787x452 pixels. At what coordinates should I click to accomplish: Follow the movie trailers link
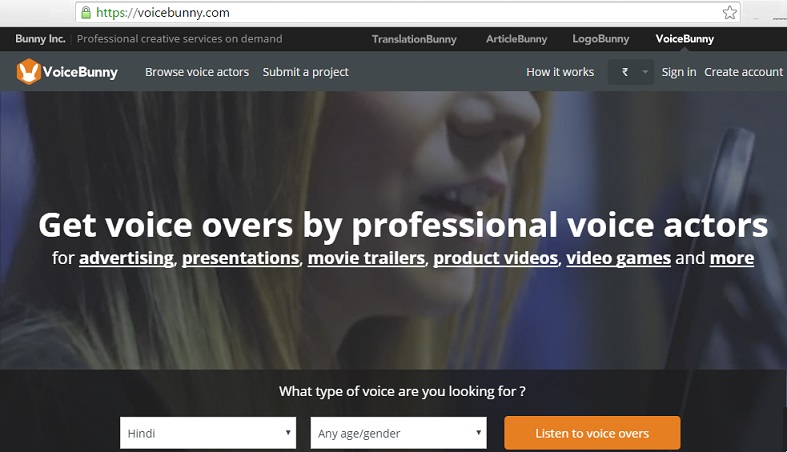366,258
